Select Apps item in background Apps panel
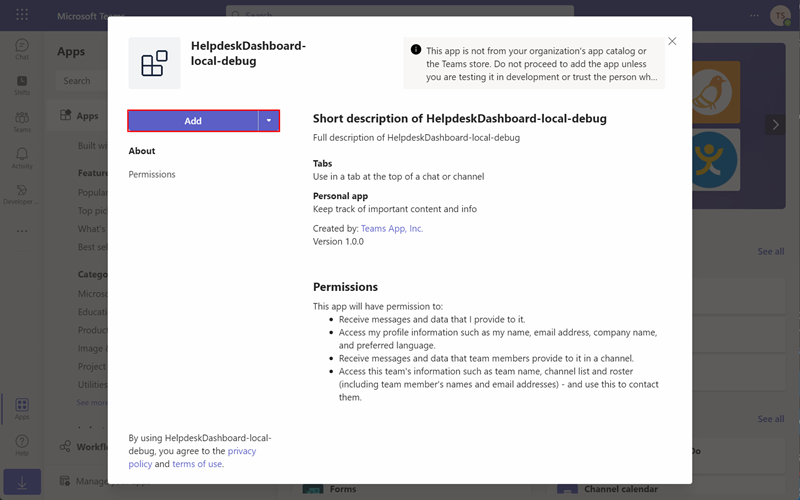 tap(79, 116)
